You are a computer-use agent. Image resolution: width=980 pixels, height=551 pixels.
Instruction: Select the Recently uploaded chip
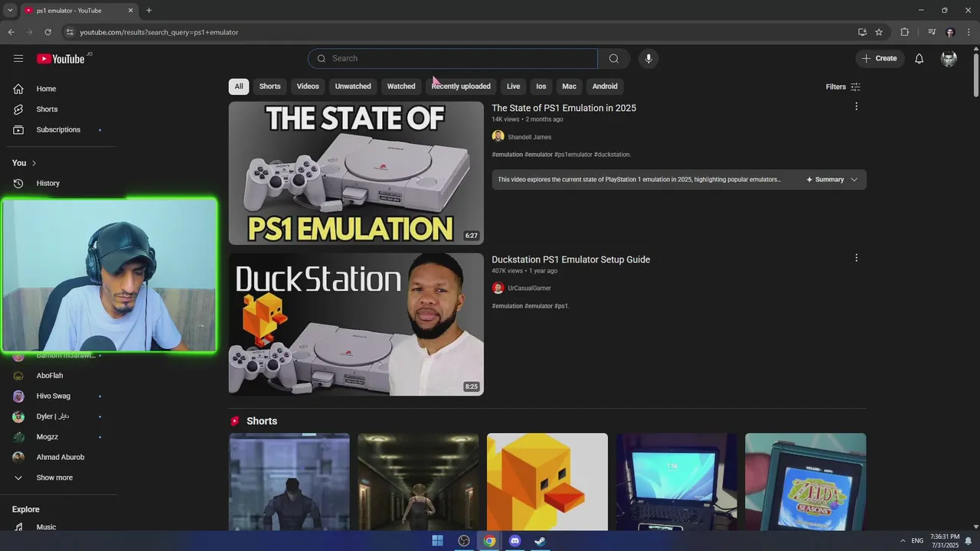coord(461,86)
